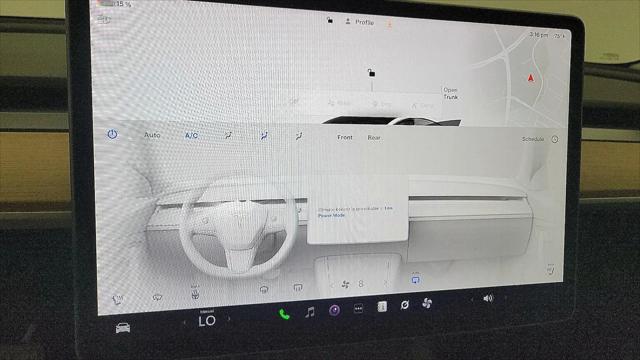Tap the fan speed value 8
This screenshot has width=640, height=360.
click(x=361, y=283)
